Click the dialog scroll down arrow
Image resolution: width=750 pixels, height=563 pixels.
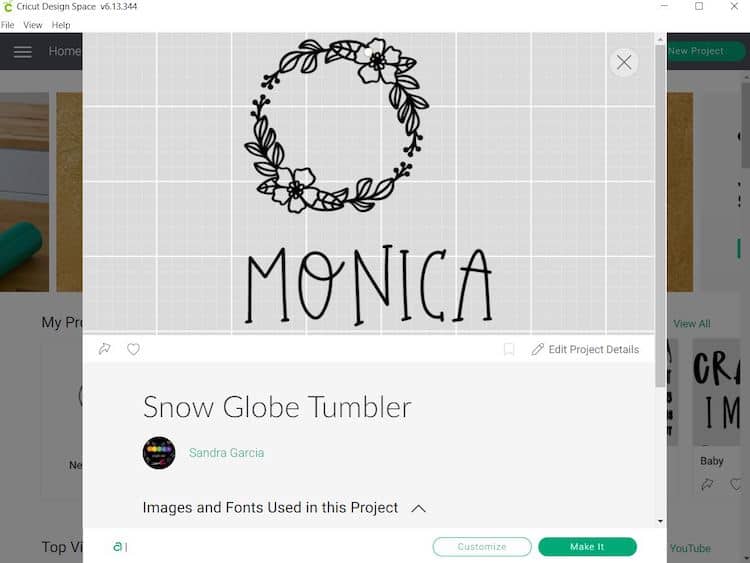click(661, 521)
